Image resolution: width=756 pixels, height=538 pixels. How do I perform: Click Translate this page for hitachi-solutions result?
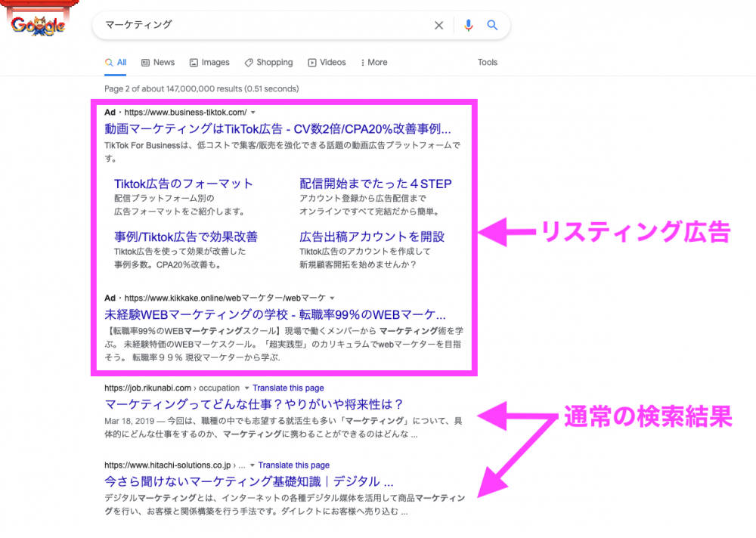tap(293, 465)
